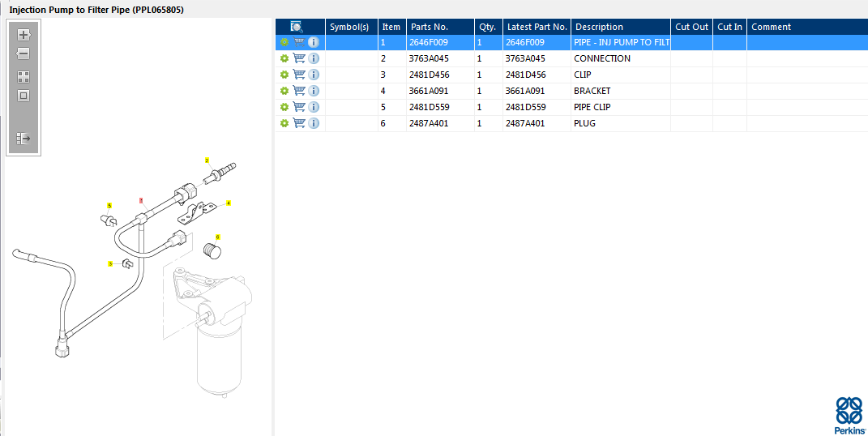Show info for BRACKET part

click(314, 91)
